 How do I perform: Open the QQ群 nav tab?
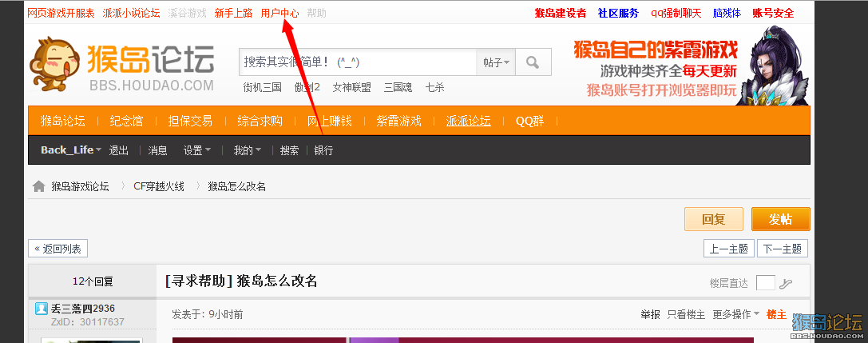pyautogui.click(x=529, y=121)
